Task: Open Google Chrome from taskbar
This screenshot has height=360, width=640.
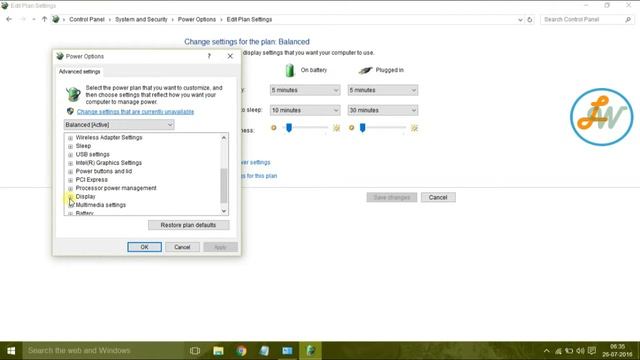Action: [241, 351]
